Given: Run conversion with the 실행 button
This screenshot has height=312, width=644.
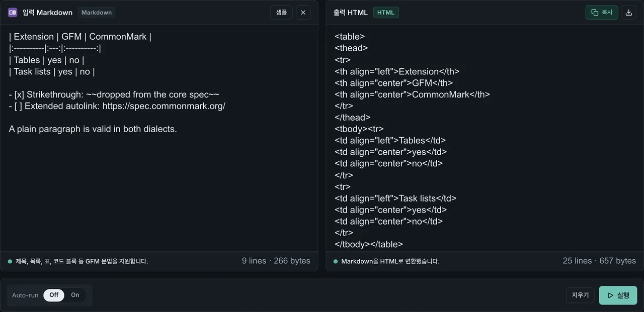Looking at the screenshot, I should pyautogui.click(x=618, y=295).
